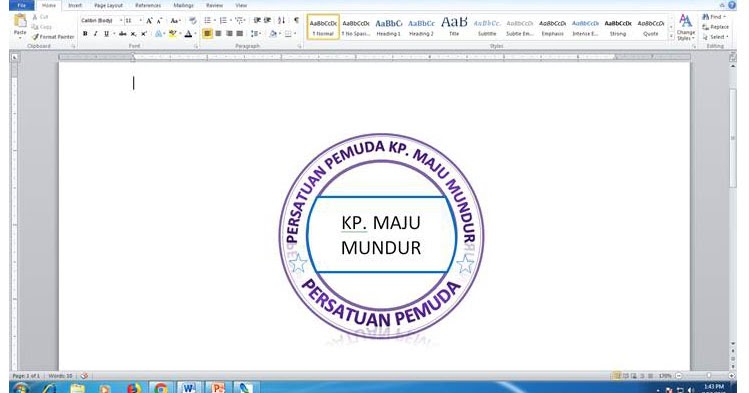This screenshot has height=393, width=749.
Task: Click the Numbering list icon
Action: tap(223, 21)
